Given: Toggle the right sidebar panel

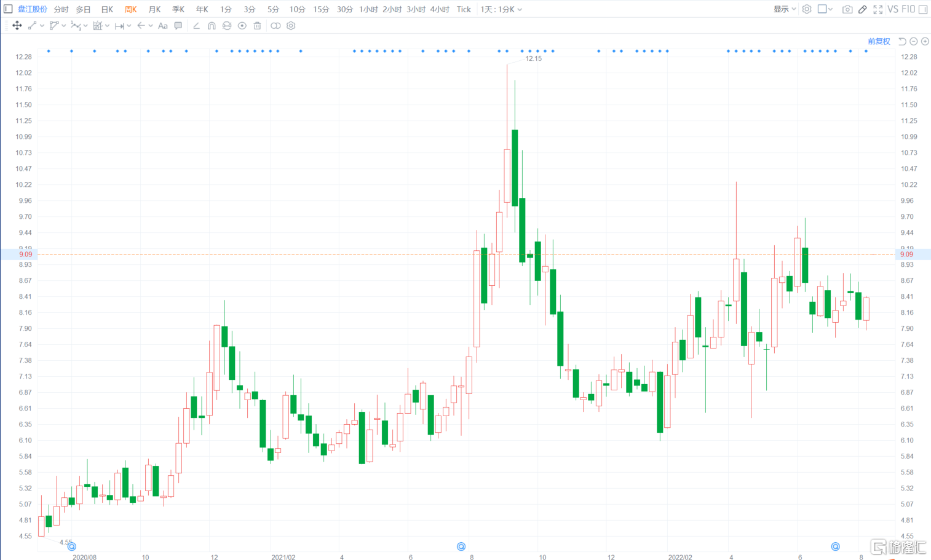Looking at the screenshot, I should (923, 9).
